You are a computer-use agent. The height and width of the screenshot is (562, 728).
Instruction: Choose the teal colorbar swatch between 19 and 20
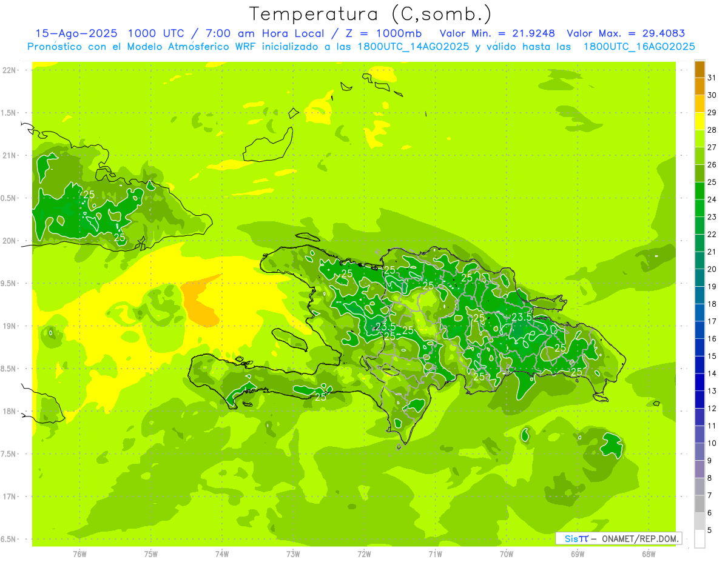pos(699,278)
